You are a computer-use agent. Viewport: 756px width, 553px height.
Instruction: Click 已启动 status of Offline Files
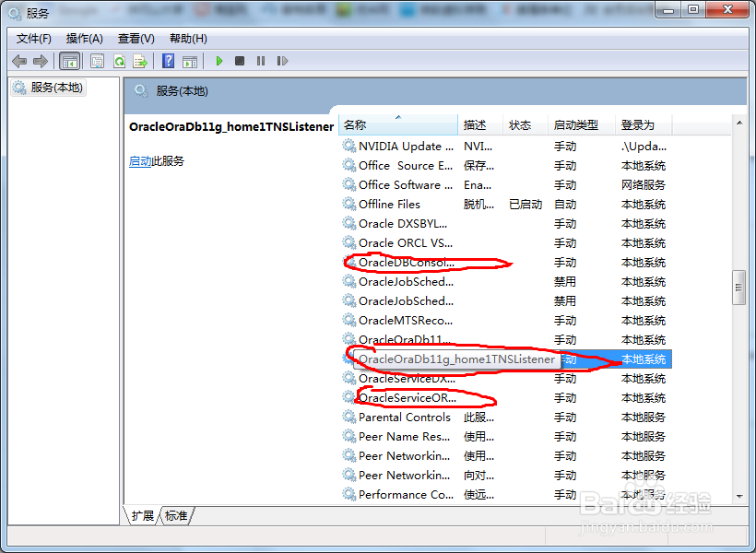point(526,205)
